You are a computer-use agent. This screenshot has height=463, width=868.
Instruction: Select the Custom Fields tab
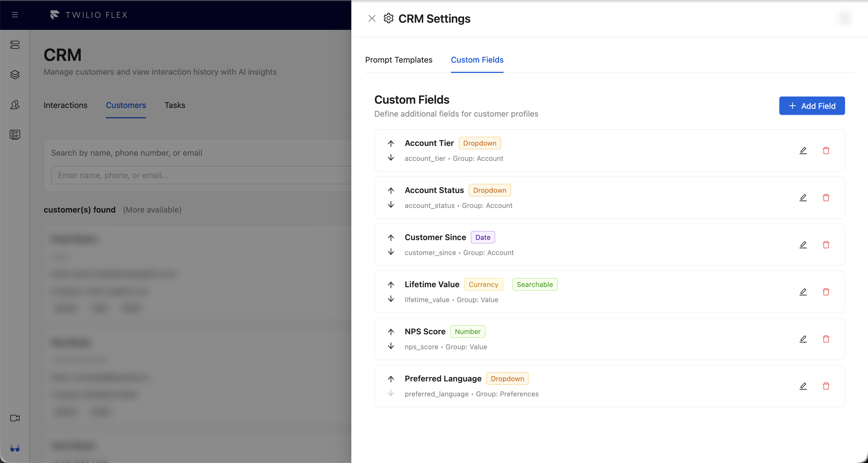tap(477, 60)
